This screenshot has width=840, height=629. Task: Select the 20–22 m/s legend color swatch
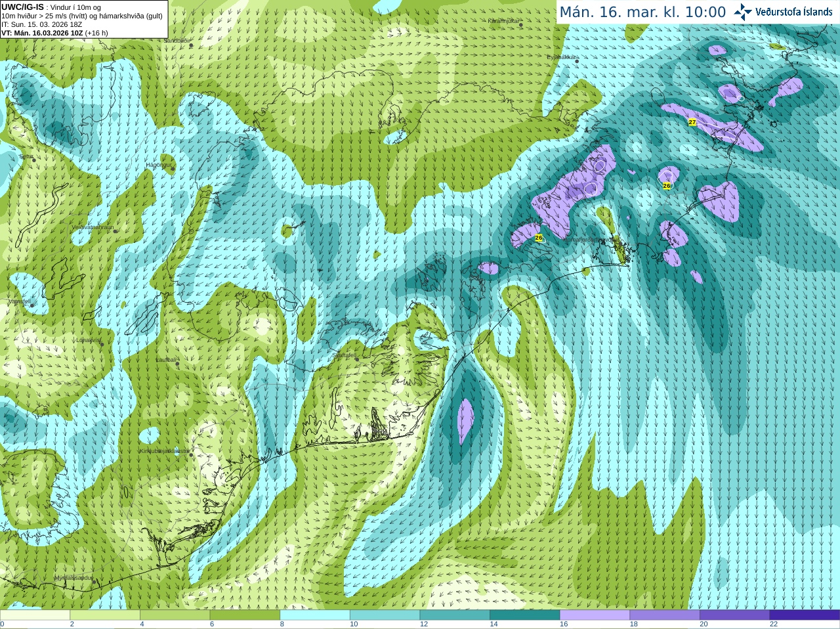pos(735,615)
